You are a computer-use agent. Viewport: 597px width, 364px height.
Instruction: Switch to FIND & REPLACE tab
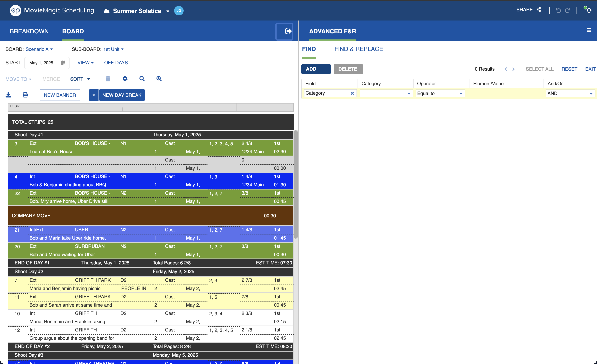click(359, 49)
